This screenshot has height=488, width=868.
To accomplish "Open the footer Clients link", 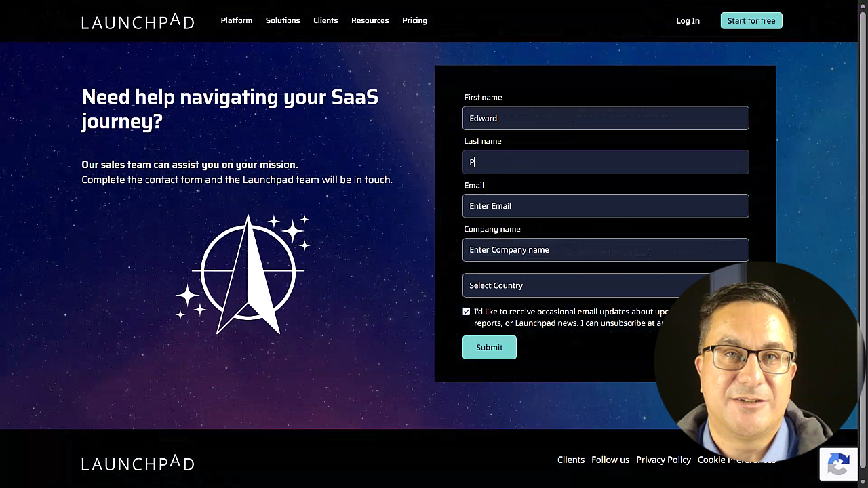I will tap(571, 460).
